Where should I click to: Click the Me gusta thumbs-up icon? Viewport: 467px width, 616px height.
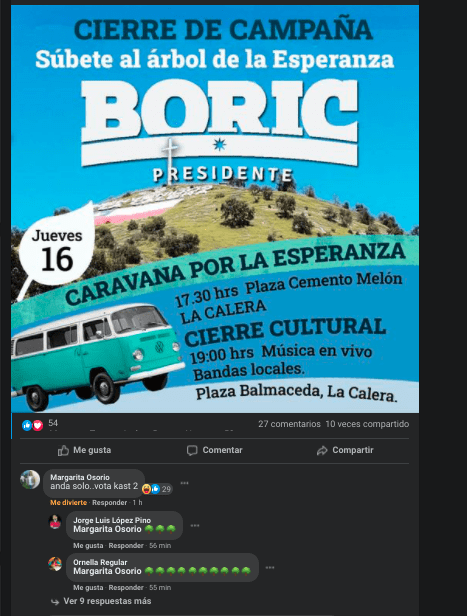point(63,450)
